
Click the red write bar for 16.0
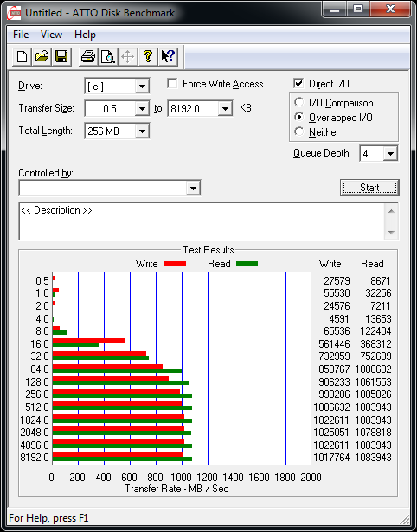(88, 340)
